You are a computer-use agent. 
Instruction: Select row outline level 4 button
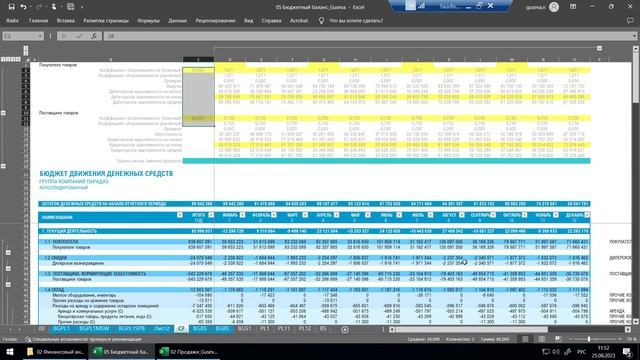[18, 60]
